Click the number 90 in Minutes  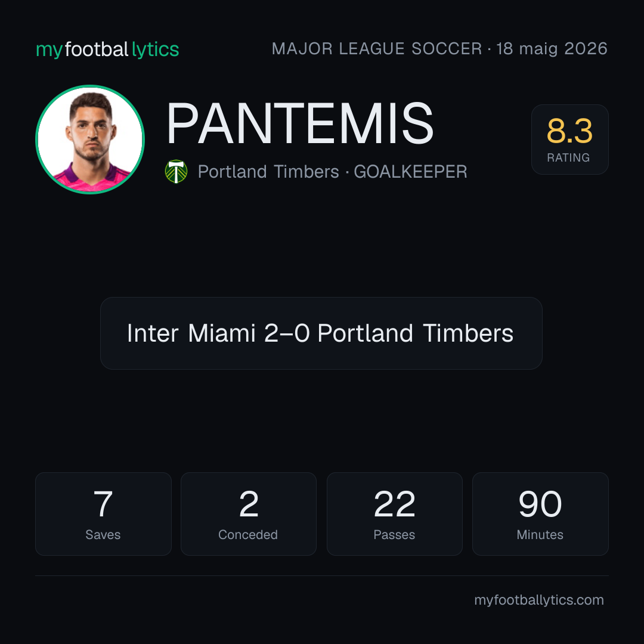(x=540, y=504)
